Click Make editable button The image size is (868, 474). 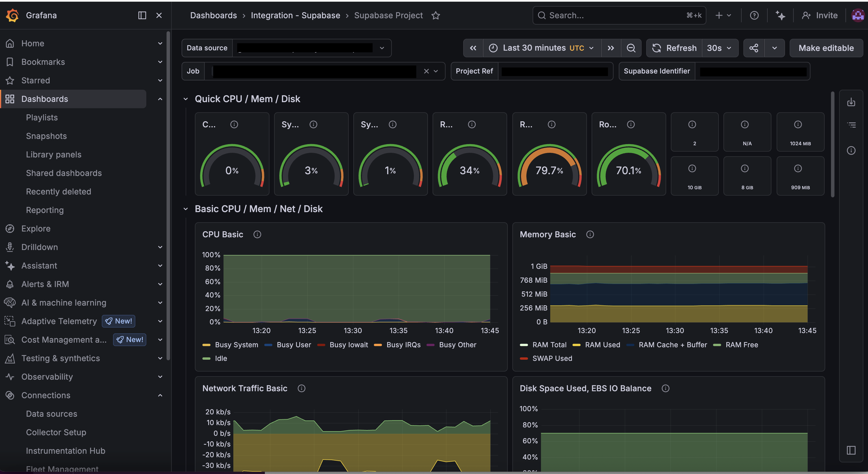pos(826,48)
